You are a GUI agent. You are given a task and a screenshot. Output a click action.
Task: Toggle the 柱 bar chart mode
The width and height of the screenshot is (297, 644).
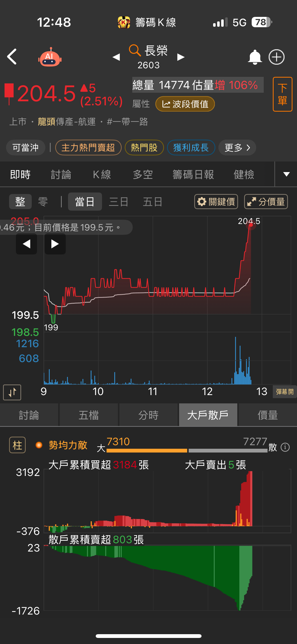(17, 445)
